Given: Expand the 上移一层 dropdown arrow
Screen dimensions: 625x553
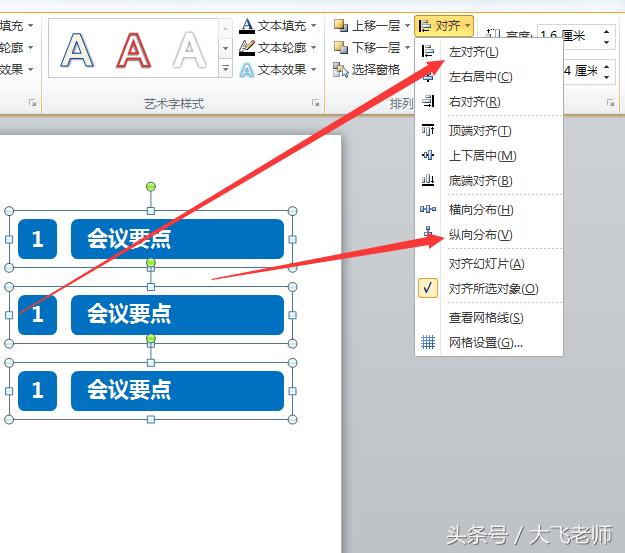Looking at the screenshot, I should tap(407, 26).
